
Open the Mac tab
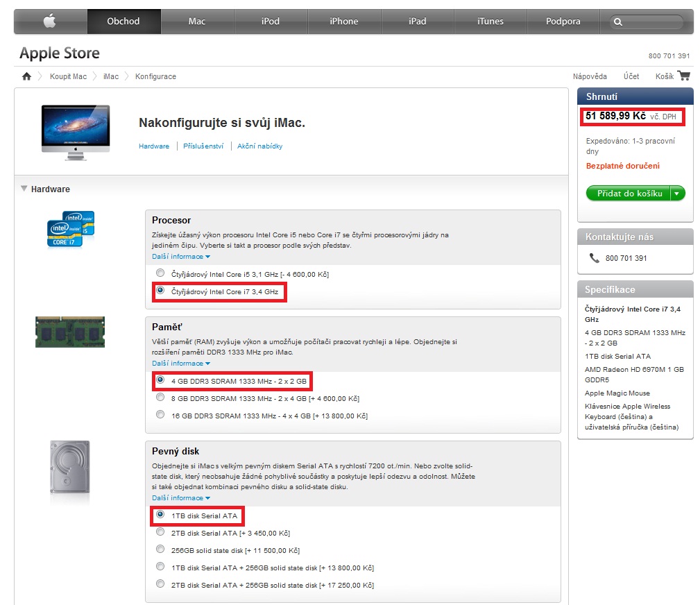tap(197, 21)
